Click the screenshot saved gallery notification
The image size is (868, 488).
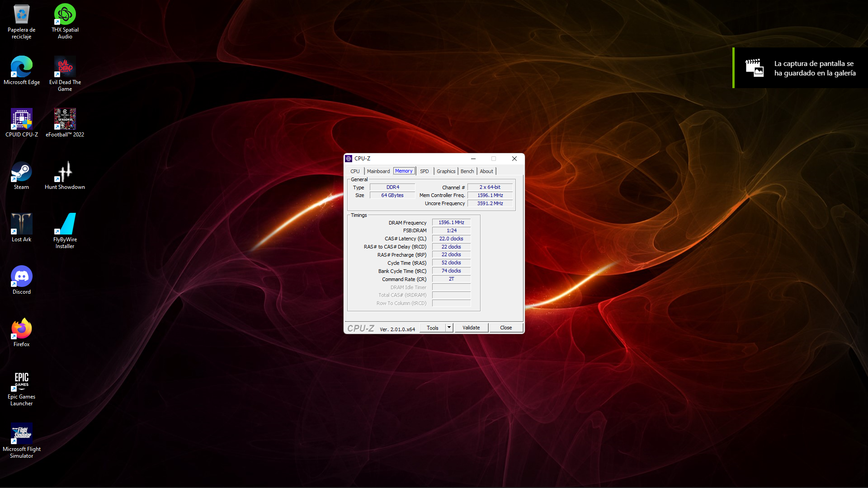(x=800, y=68)
